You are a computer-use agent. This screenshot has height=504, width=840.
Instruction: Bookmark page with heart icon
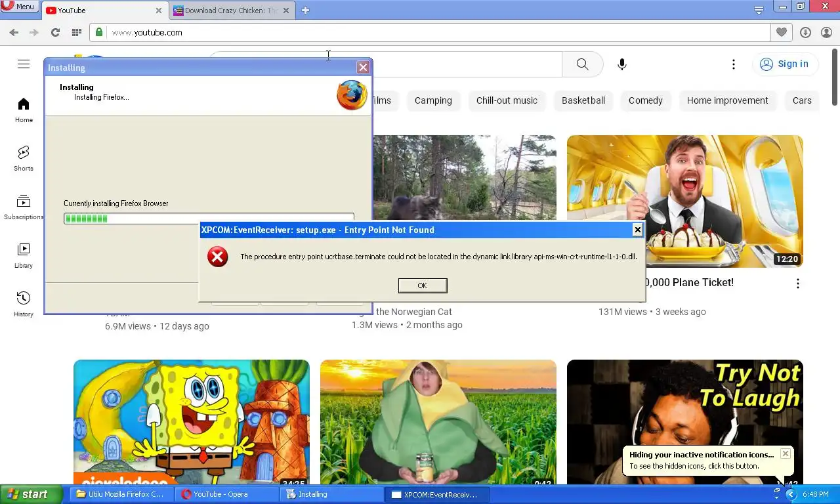tap(781, 32)
